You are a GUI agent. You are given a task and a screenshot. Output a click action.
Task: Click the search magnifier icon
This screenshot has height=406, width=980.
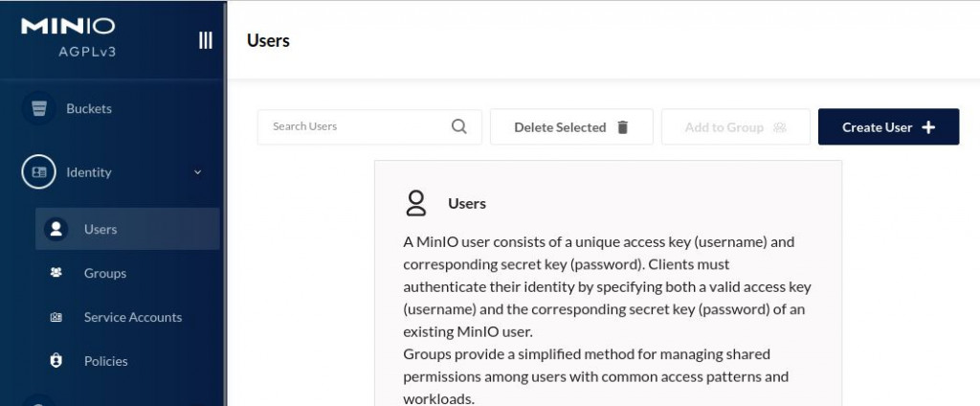459,126
